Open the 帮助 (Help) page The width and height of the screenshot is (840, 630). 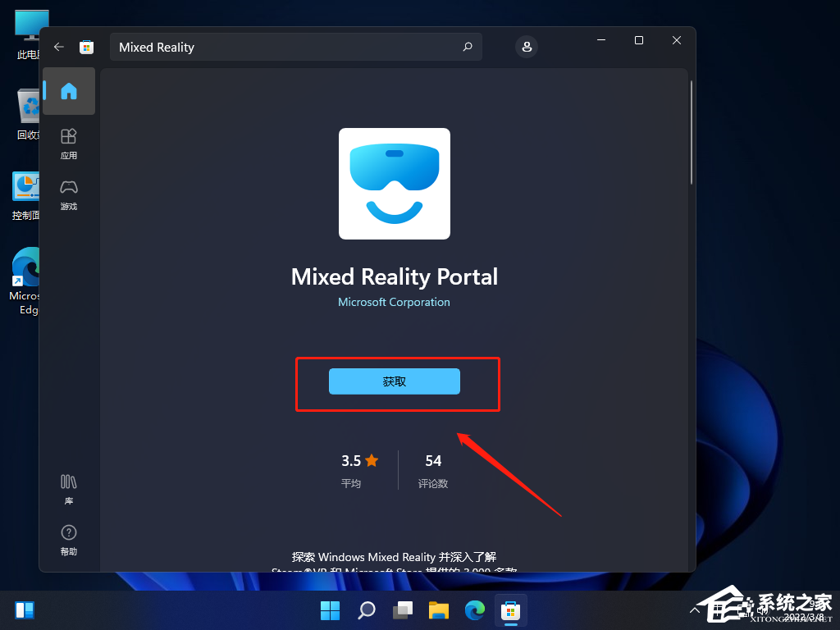point(69,540)
